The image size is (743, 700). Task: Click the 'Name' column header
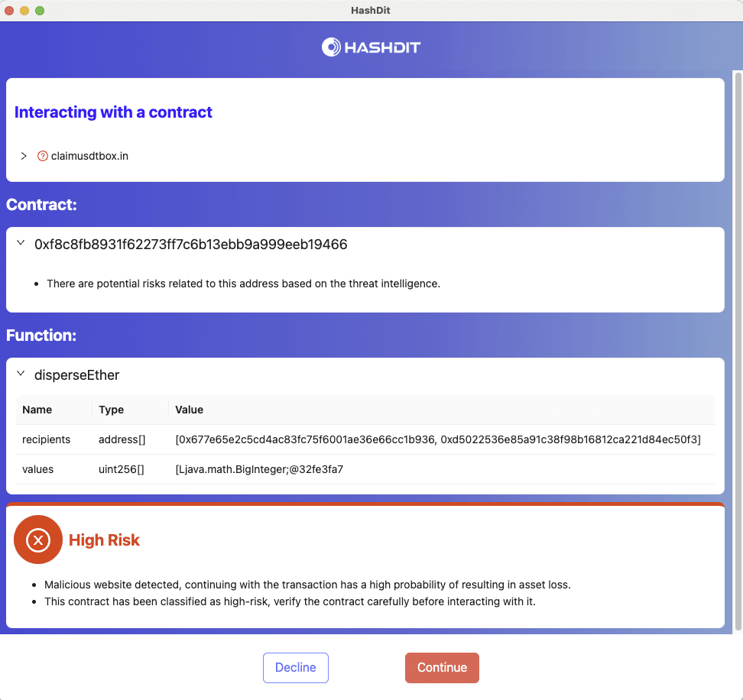(37, 410)
